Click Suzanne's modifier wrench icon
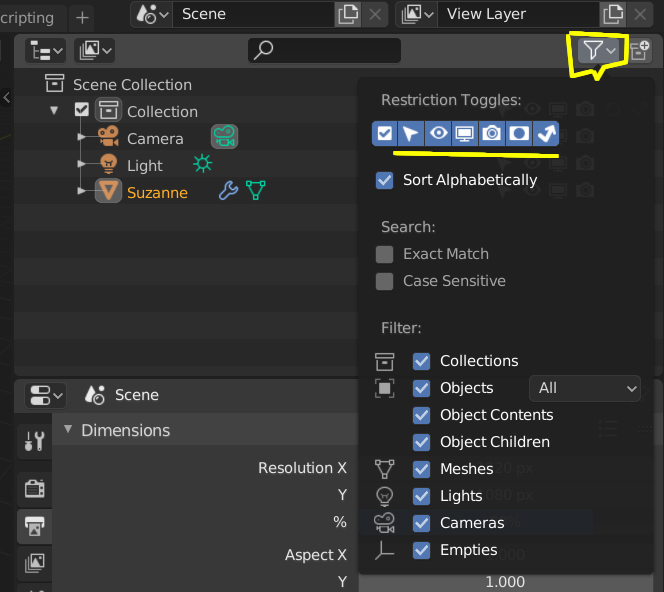The width and height of the screenshot is (664, 592). [x=228, y=192]
